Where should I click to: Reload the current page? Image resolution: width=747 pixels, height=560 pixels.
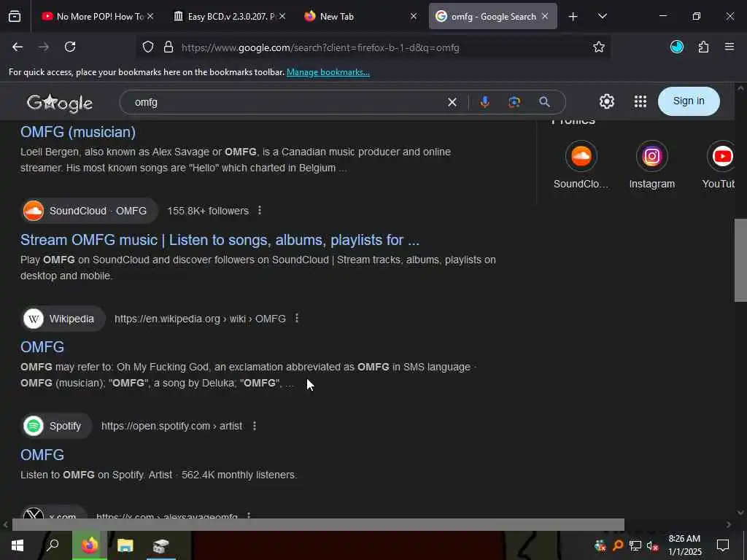coord(70,47)
